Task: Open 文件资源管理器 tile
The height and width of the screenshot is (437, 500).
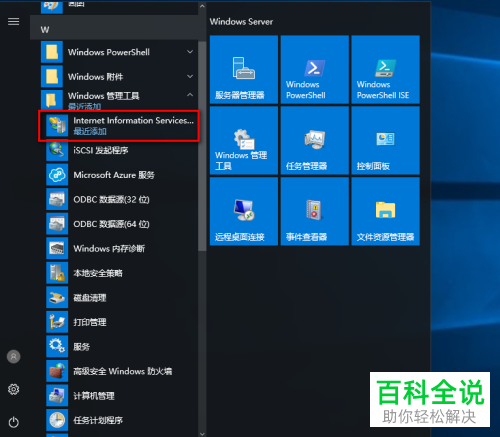Action: (x=386, y=211)
